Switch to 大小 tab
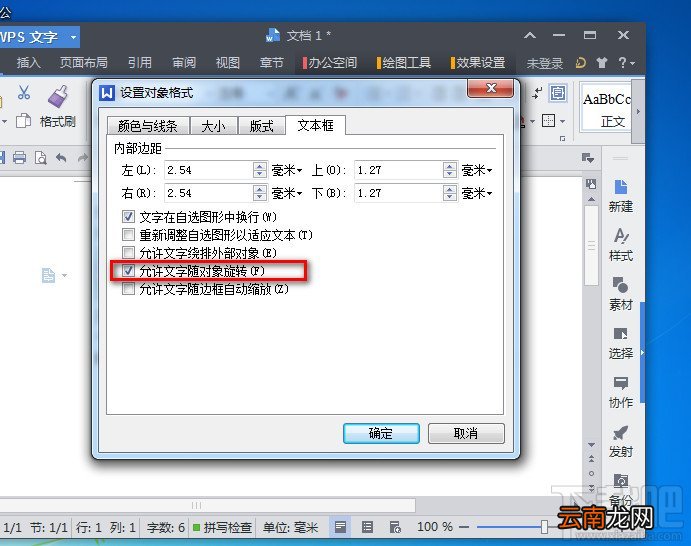Image resolution: width=691 pixels, height=546 pixels. [x=214, y=126]
